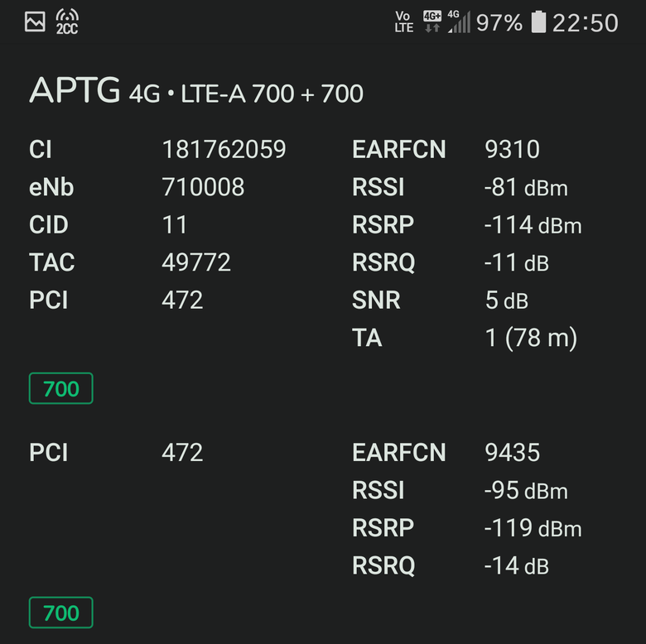The width and height of the screenshot is (646, 644).
Task: Tap the 4G signal strength bars icon
Action: [459, 22]
